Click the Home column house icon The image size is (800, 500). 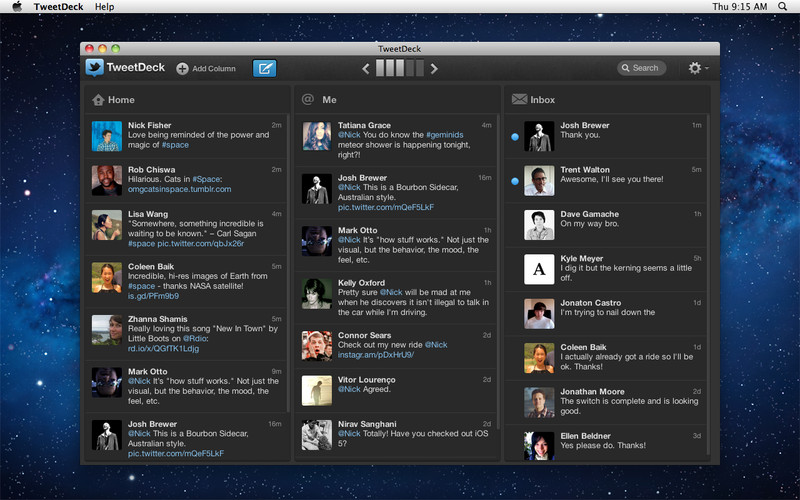(x=98, y=100)
